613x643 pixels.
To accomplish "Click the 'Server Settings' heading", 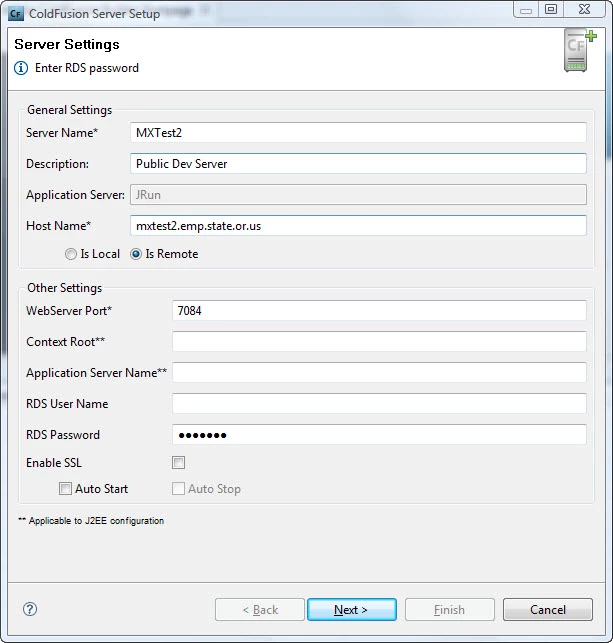I will coord(67,44).
